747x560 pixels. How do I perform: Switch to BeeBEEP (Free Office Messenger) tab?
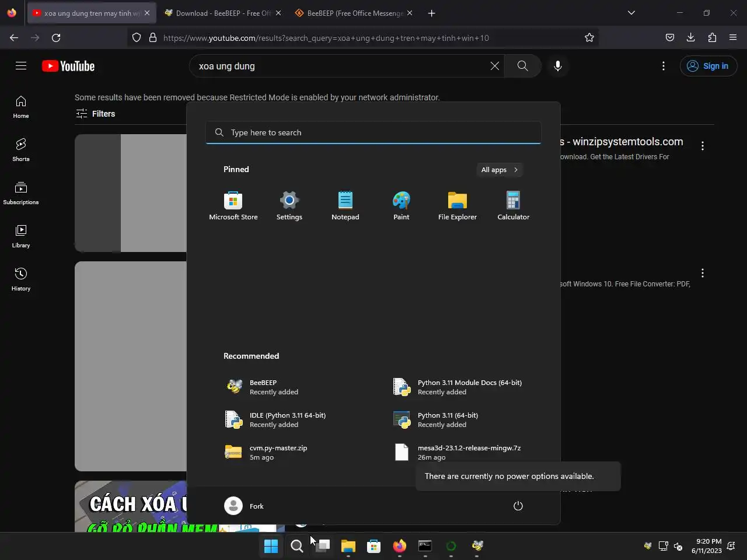tap(354, 13)
